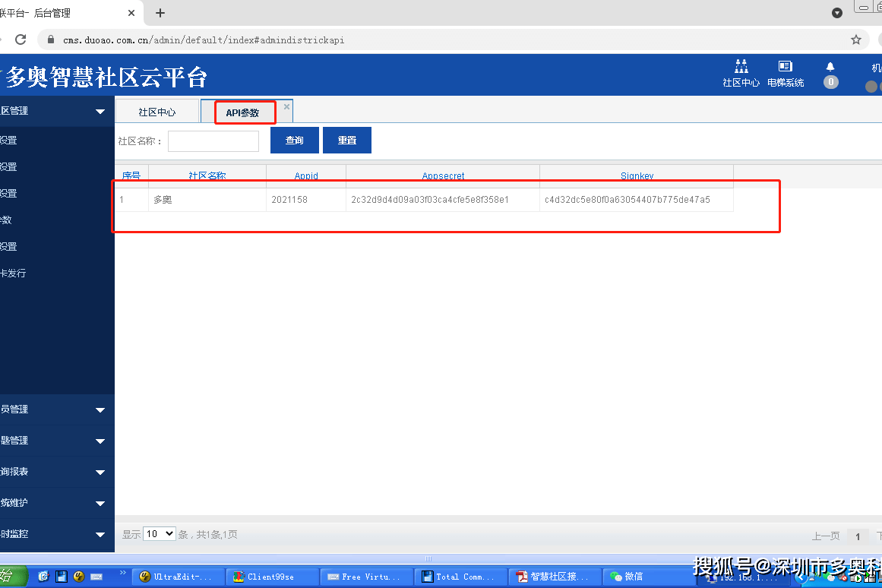Expand the 区管理 sidebar section arrow
The height and width of the screenshot is (588, 882).
point(100,111)
